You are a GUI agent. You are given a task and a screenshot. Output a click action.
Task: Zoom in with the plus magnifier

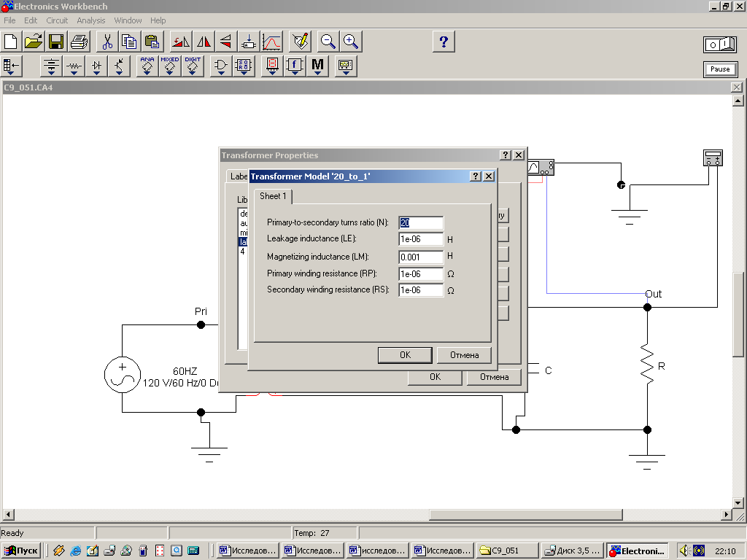(351, 42)
